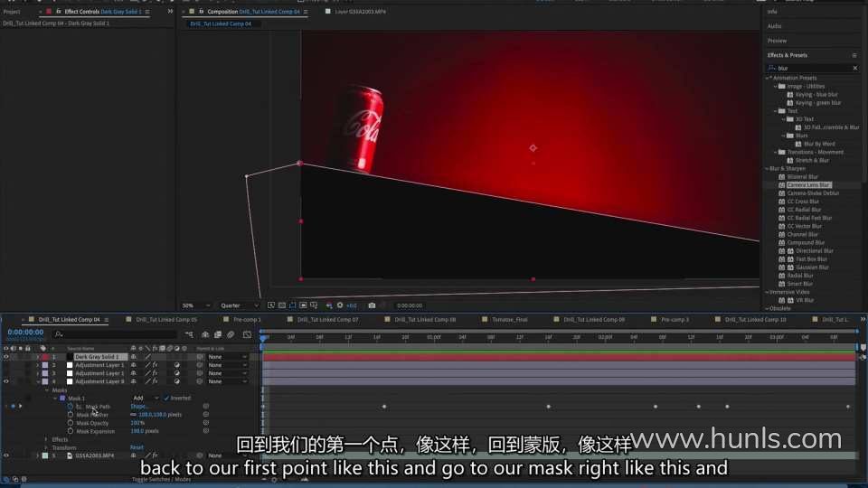Toggle mask and shape path visibility icon

[x=292, y=305]
